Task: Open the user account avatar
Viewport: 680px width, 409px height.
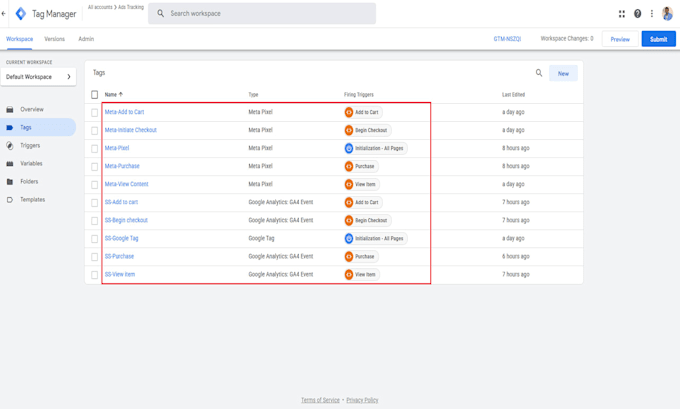Action: click(x=667, y=14)
